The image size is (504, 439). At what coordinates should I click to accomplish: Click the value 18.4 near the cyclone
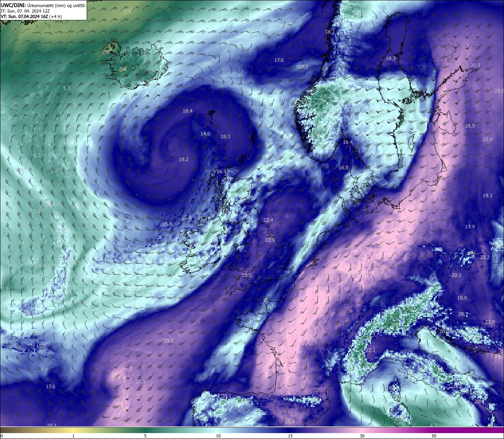point(187,111)
